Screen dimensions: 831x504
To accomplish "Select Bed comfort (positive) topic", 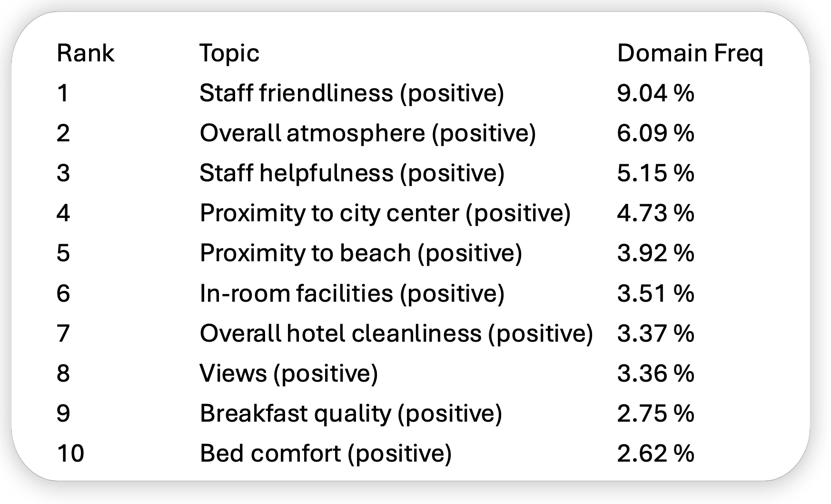I will (326, 453).
